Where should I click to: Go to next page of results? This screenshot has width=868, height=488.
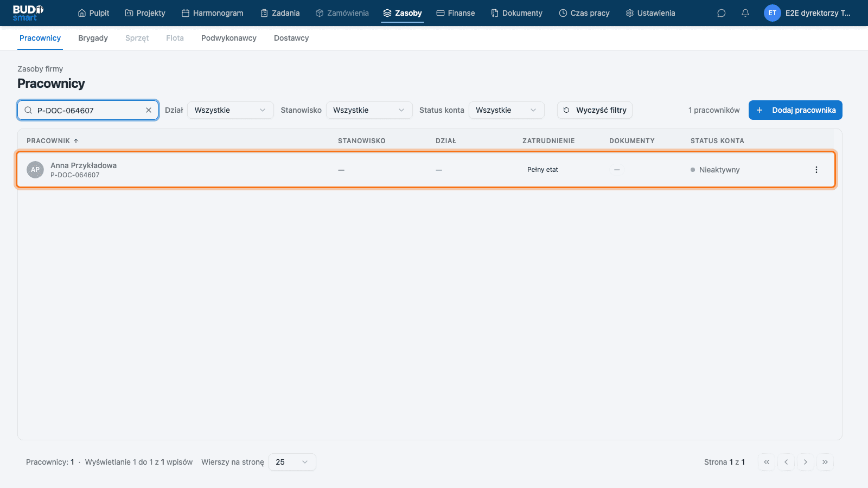tap(806, 462)
